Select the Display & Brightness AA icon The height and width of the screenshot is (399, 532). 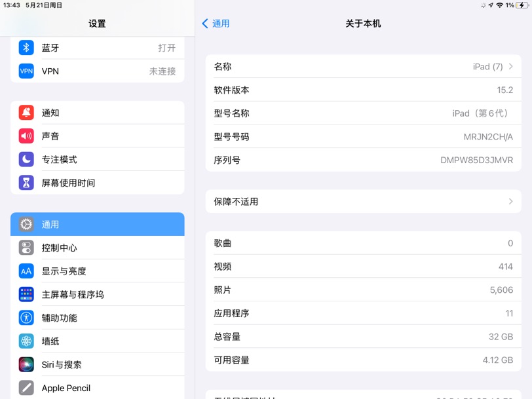click(x=26, y=271)
